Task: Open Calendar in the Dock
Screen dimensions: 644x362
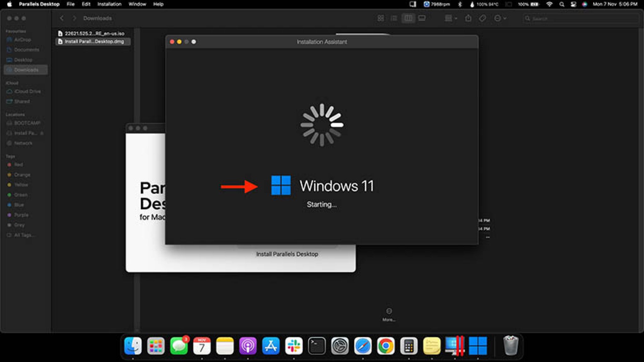Action: (x=202, y=346)
